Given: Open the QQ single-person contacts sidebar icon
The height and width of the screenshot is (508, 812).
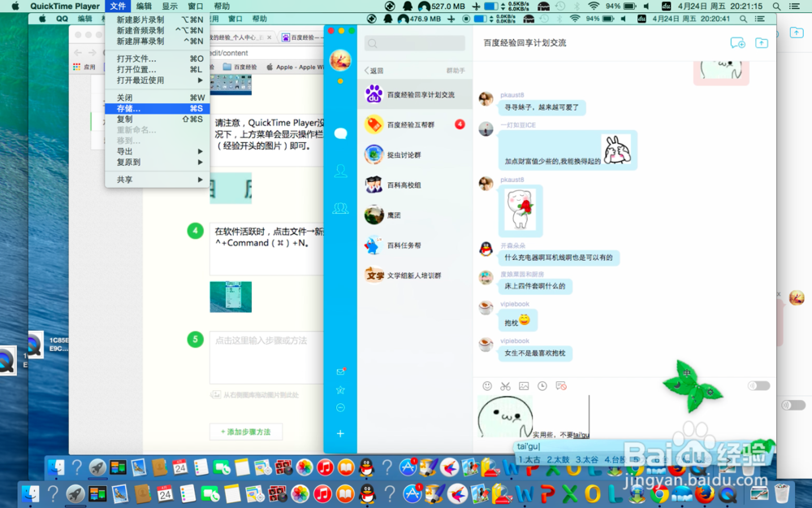Looking at the screenshot, I should pyautogui.click(x=340, y=171).
